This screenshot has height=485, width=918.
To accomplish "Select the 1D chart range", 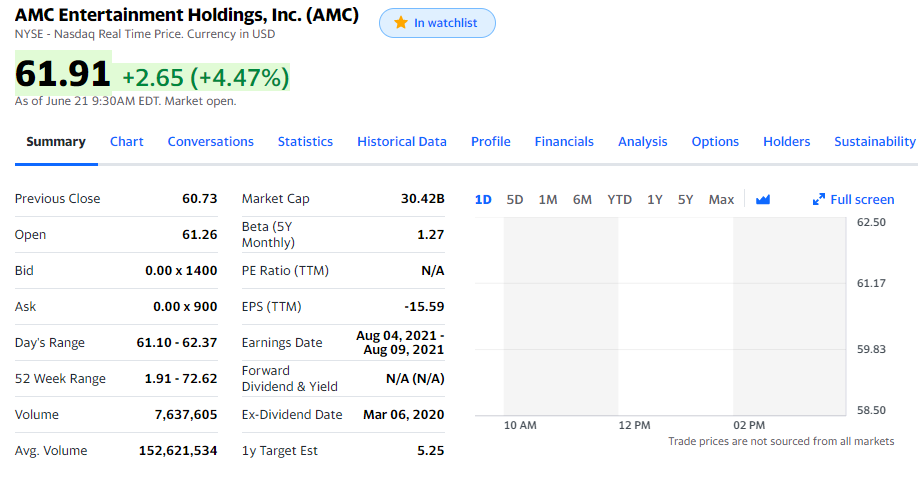I will click(483, 200).
